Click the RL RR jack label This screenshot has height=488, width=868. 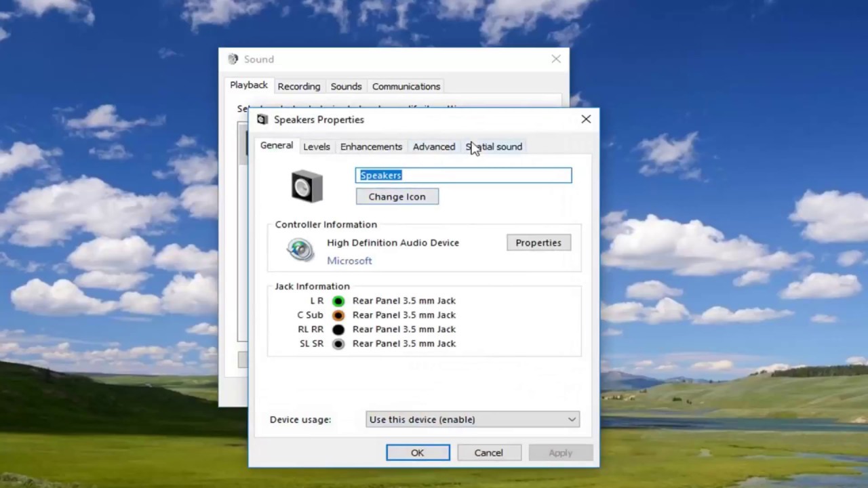click(311, 329)
